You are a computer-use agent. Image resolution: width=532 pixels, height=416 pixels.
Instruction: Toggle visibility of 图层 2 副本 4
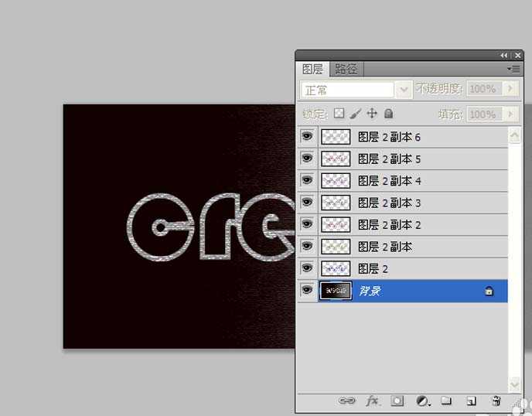[x=307, y=180]
